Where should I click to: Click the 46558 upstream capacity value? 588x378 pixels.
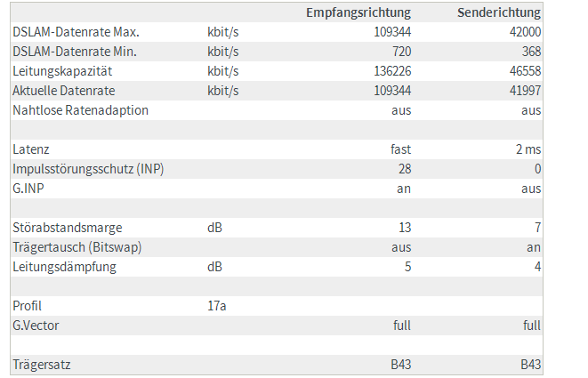point(525,71)
